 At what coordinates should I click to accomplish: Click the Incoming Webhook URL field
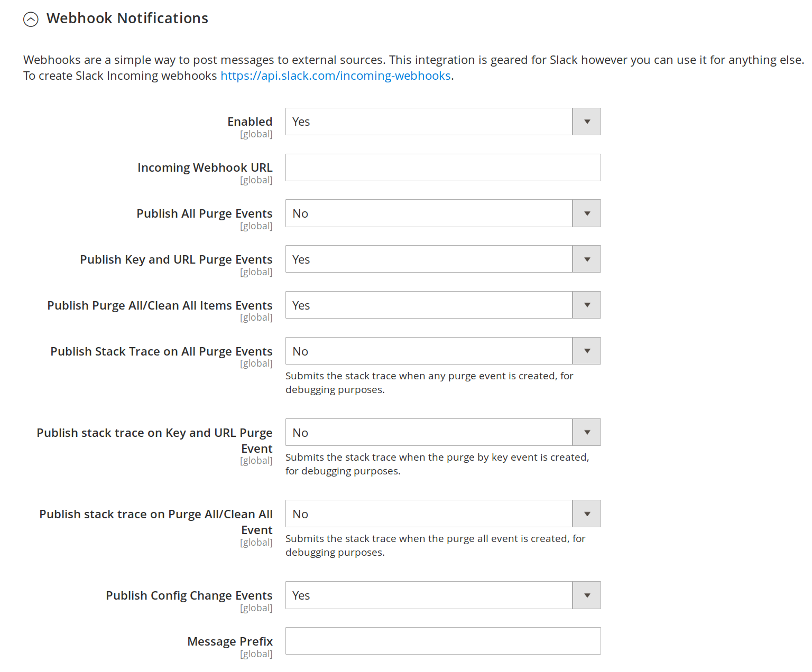(442, 167)
